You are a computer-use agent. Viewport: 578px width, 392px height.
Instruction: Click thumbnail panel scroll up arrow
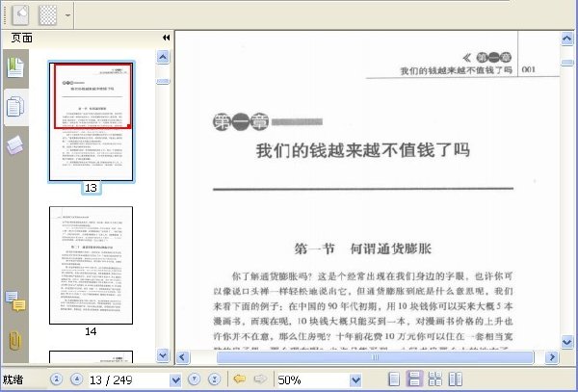163,57
